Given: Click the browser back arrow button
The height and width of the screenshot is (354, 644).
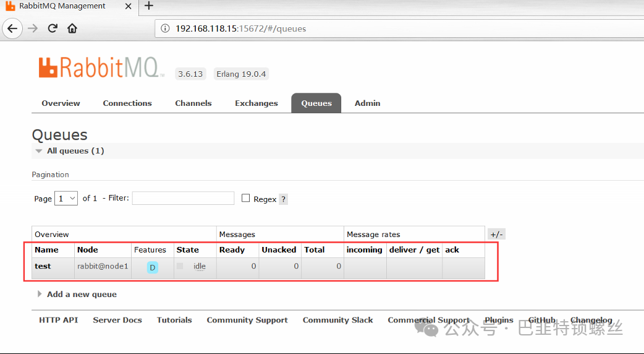Looking at the screenshot, I should pos(12,28).
